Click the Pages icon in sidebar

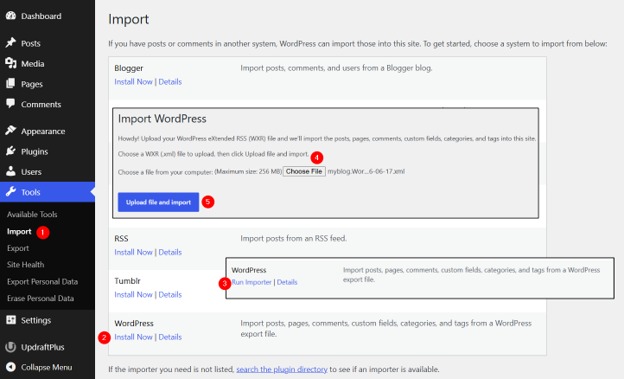(x=11, y=84)
